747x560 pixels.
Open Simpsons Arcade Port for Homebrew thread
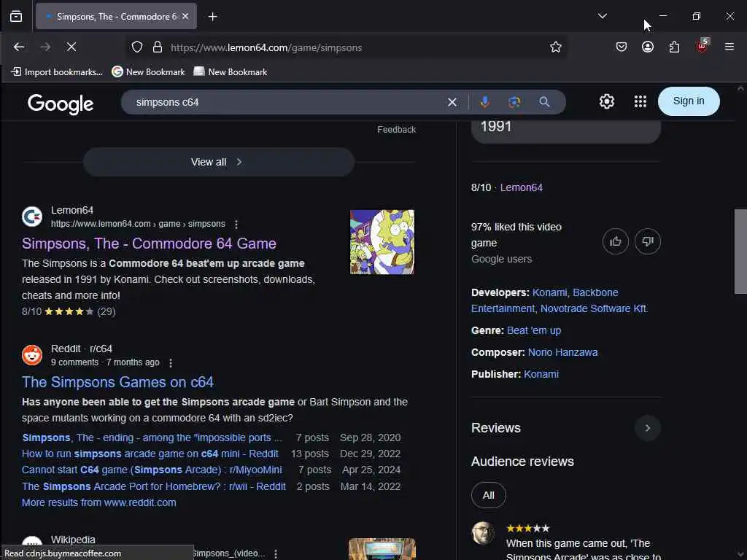tap(154, 486)
